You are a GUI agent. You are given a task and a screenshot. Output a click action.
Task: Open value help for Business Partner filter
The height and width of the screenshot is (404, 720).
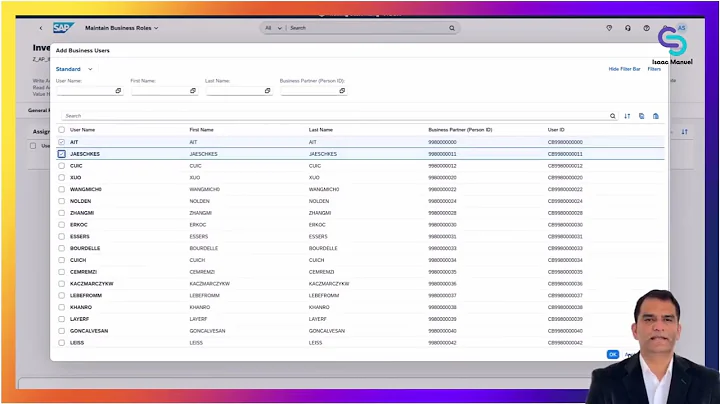point(342,91)
